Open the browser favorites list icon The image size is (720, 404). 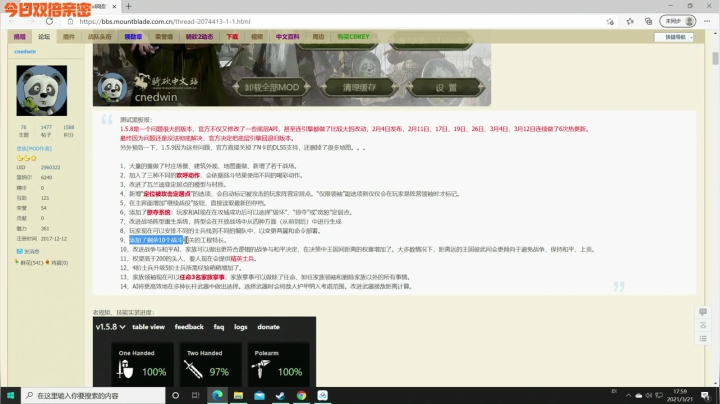630,21
